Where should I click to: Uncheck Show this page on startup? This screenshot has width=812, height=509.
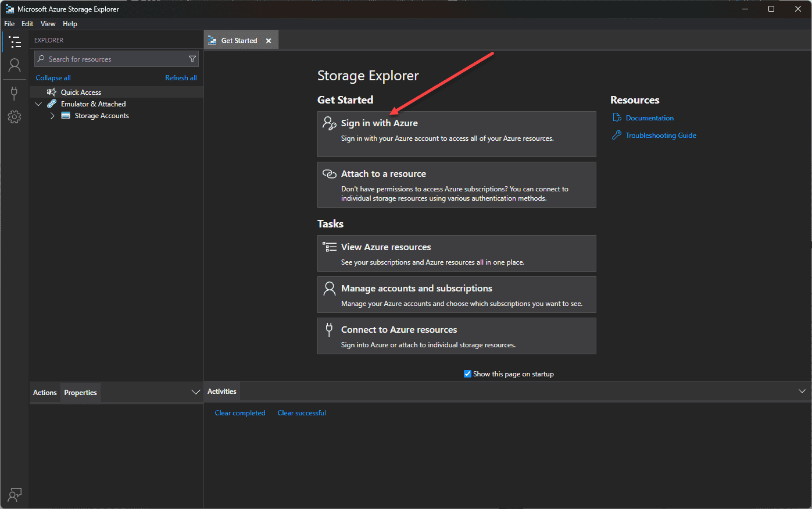pos(467,373)
